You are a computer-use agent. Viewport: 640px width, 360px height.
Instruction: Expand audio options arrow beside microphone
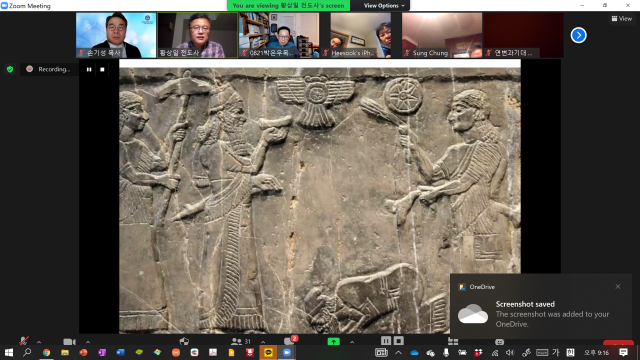[39, 342]
